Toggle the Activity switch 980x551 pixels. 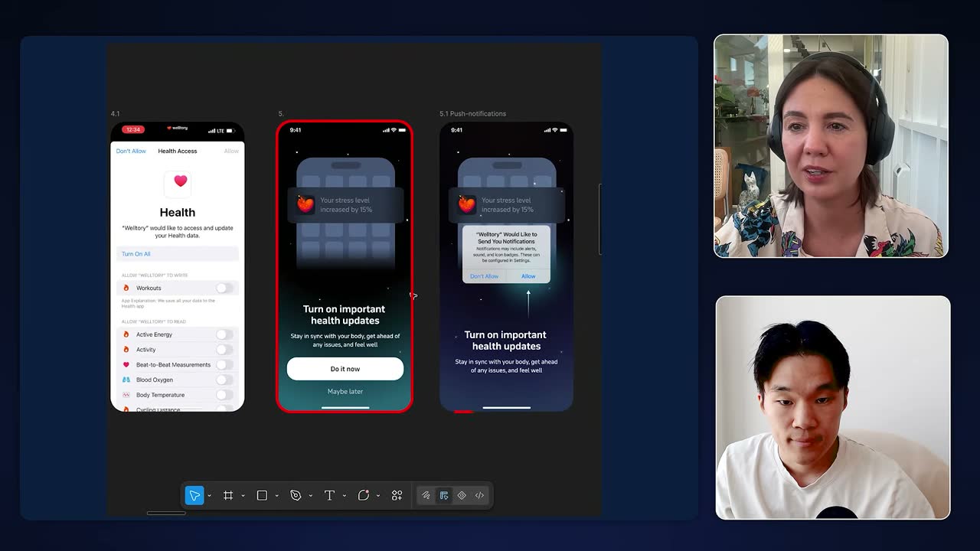point(224,350)
